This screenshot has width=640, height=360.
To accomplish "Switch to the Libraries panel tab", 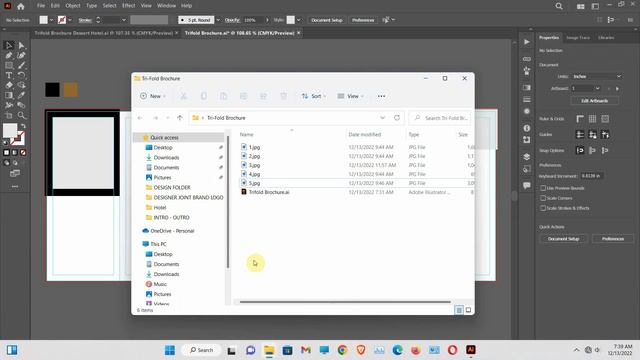I will [606, 38].
